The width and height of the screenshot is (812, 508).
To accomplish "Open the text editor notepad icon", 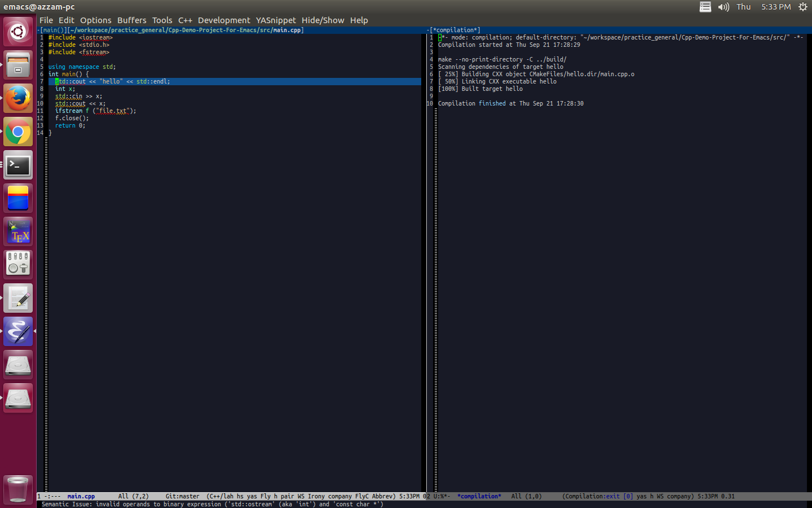I will tap(18, 298).
